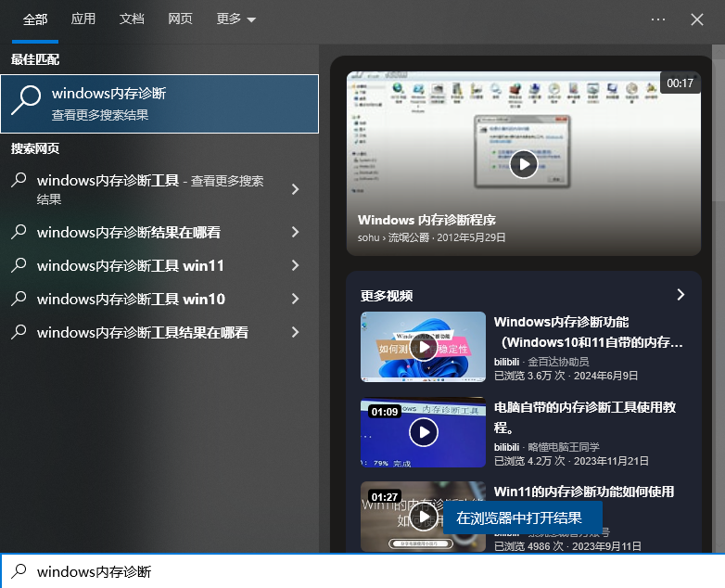This screenshot has height=588, width=725.
Task: Click 已浏览 3.6万 次 · 2024年6月9日 text
Action: pos(566,376)
